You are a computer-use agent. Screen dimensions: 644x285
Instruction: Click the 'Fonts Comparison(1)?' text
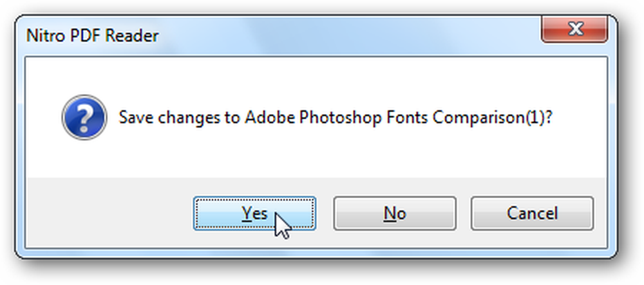tap(469, 118)
